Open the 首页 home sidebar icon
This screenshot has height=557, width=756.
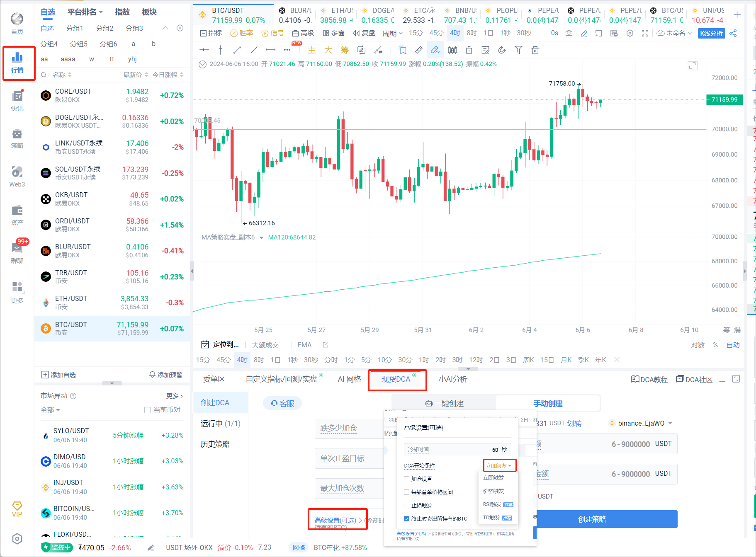[x=17, y=24]
